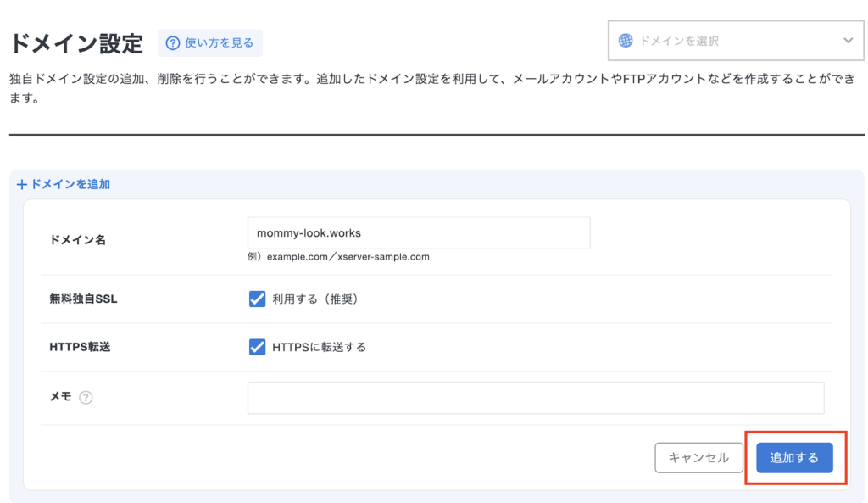Click the globe icon in the domain selector
The height and width of the screenshot is (503, 868).
click(x=626, y=41)
